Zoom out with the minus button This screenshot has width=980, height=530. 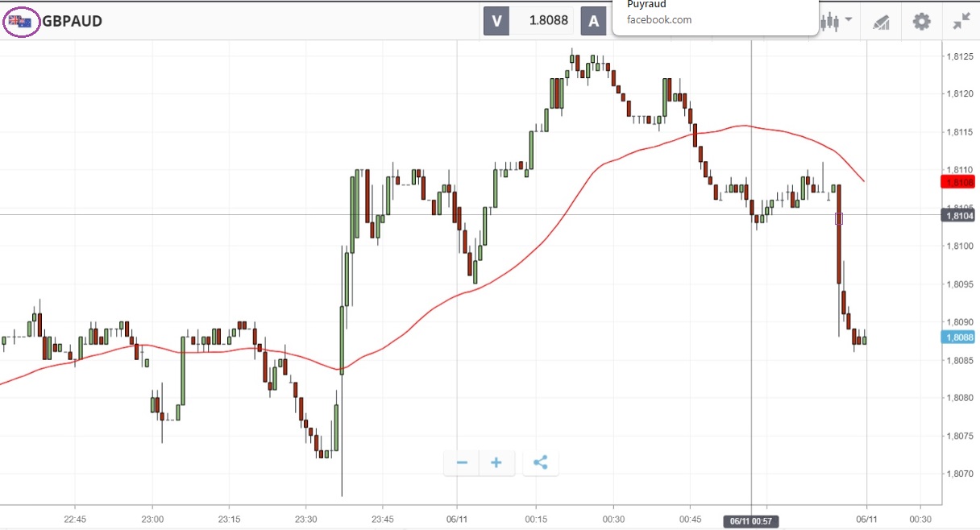(x=462, y=462)
